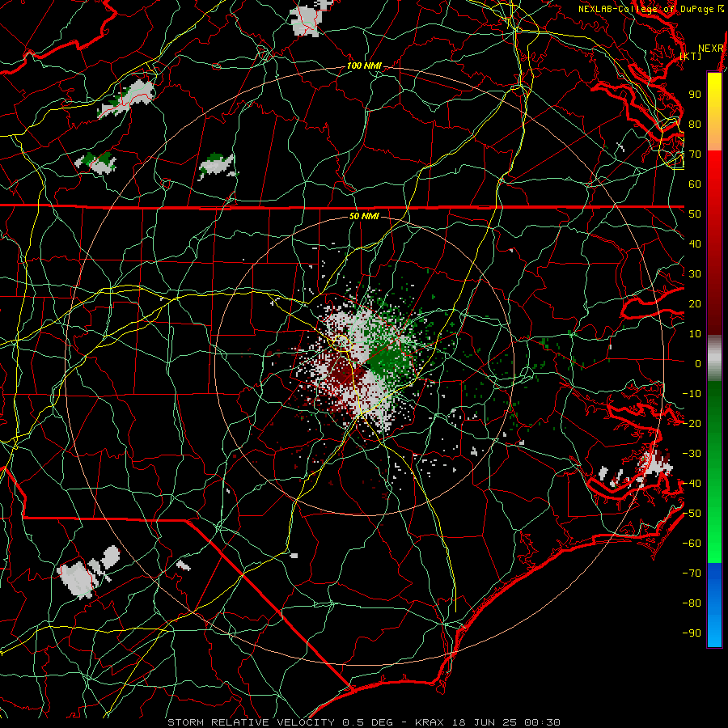The image size is (728, 728).
Task: Pick the blue segment of the color bar
Action: 714,605
